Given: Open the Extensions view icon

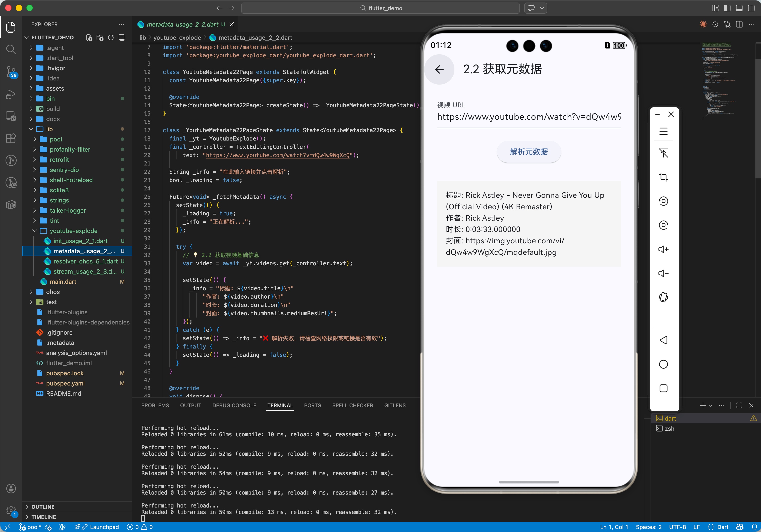Looking at the screenshot, I should point(11,138).
